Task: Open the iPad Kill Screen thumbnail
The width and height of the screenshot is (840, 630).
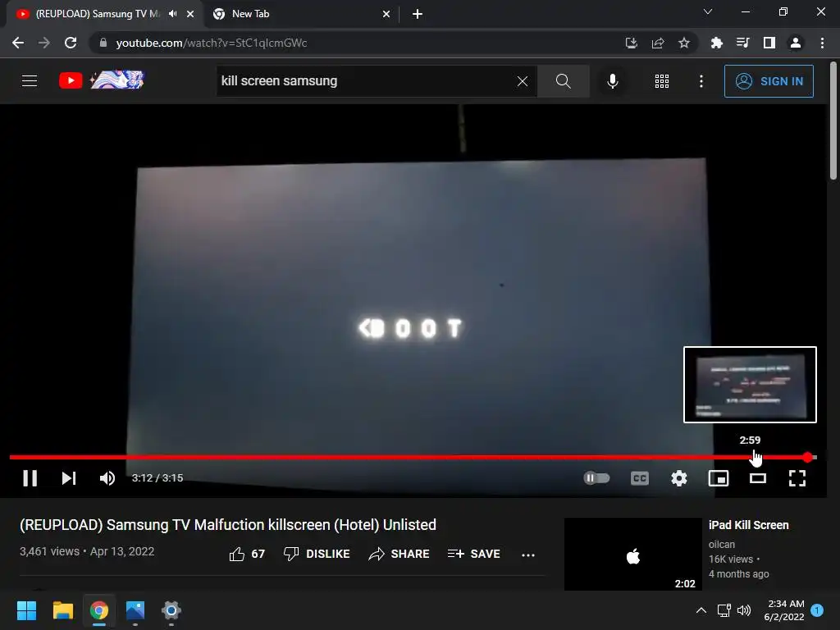Action: [x=632, y=555]
